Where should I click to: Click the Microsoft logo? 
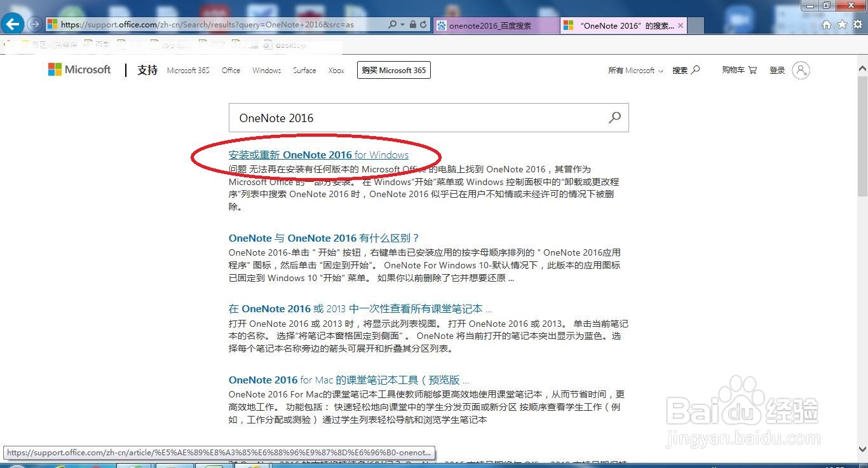click(79, 70)
